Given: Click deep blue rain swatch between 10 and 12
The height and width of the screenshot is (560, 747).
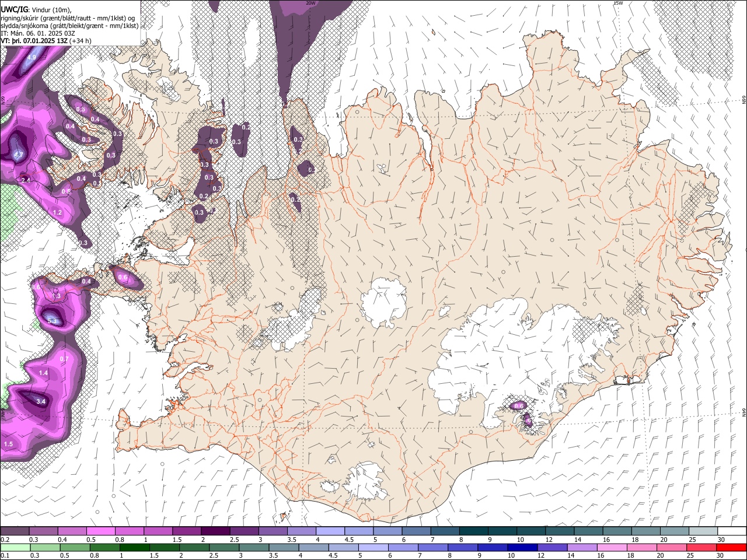Looking at the screenshot, I should [523, 548].
